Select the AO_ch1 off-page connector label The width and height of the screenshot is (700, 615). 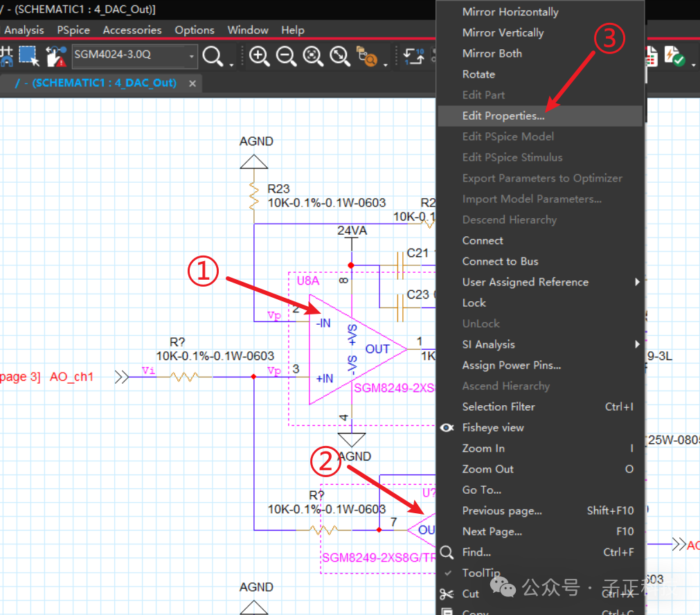click(x=71, y=377)
